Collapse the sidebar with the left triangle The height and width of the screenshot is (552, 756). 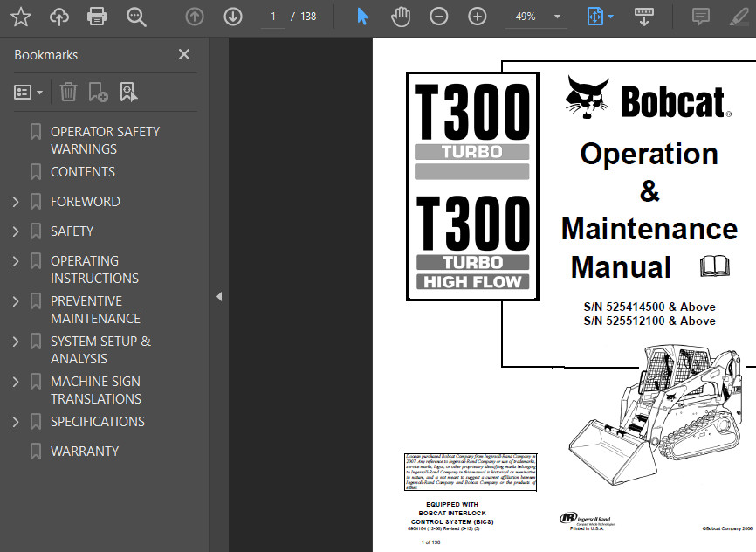coord(219,296)
